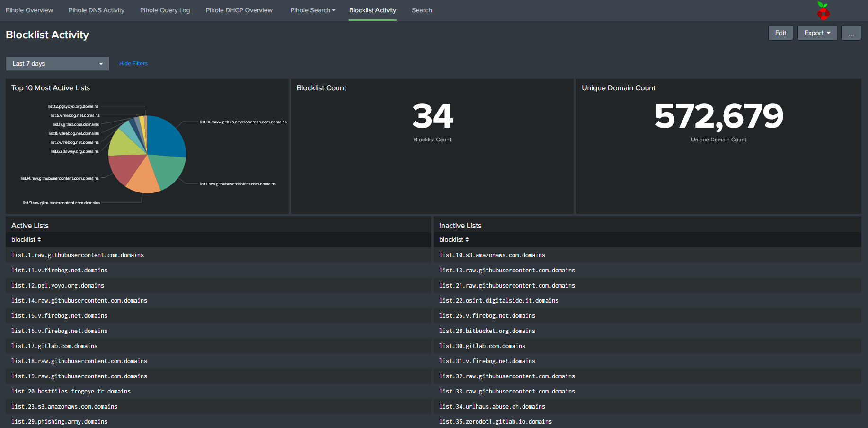Expand the Pihole Search dropdown menu

point(313,10)
